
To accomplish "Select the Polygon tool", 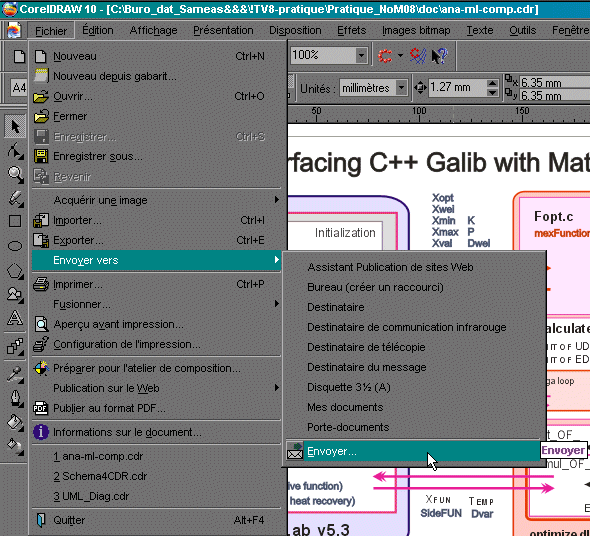I will click(15, 271).
